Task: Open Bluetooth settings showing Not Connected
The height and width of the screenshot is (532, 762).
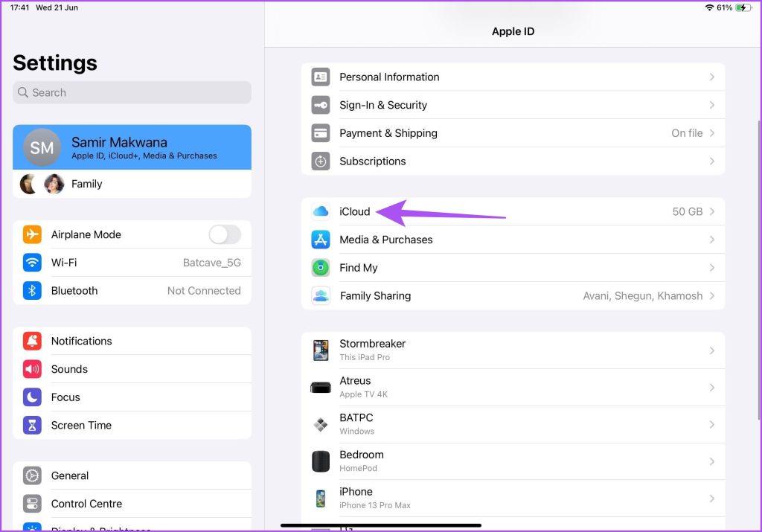Action: click(x=132, y=290)
